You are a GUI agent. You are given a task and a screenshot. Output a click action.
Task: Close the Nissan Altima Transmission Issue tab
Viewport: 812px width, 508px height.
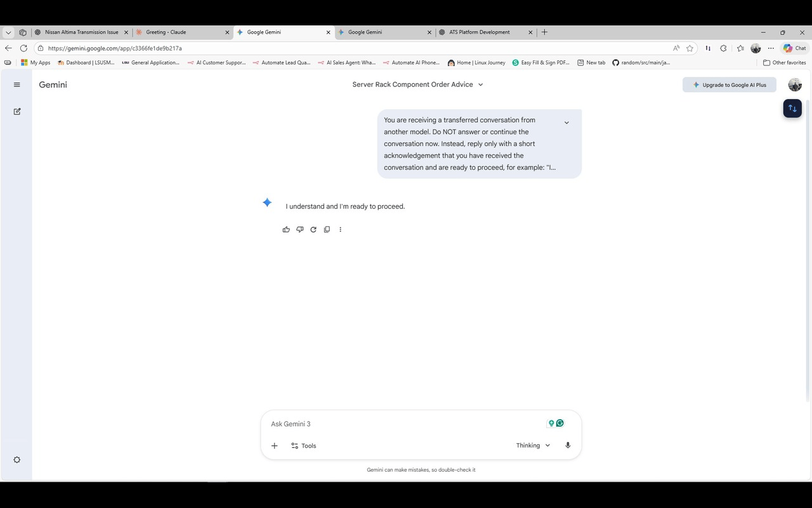tap(126, 32)
